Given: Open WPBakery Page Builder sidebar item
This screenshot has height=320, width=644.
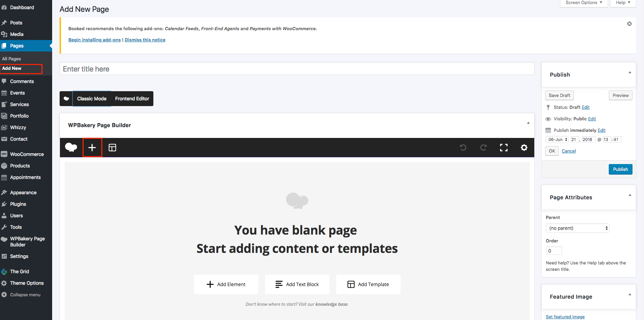Looking at the screenshot, I should point(27,242).
